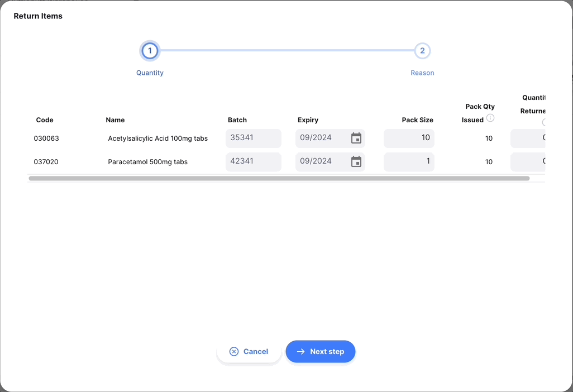This screenshot has width=573, height=392.
Task: Open calendar picker for Paracetamol expiry
Action: click(356, 161)
